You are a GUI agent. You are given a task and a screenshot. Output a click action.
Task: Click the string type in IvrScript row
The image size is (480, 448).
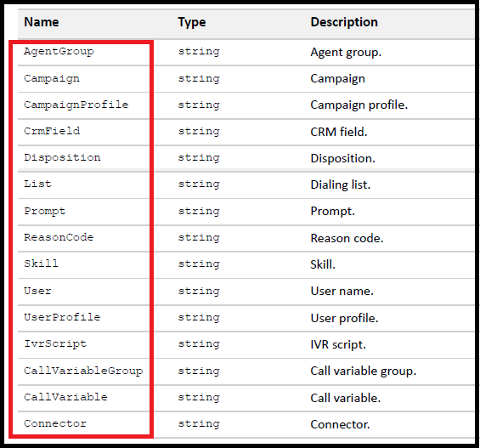tap(199, 344)
